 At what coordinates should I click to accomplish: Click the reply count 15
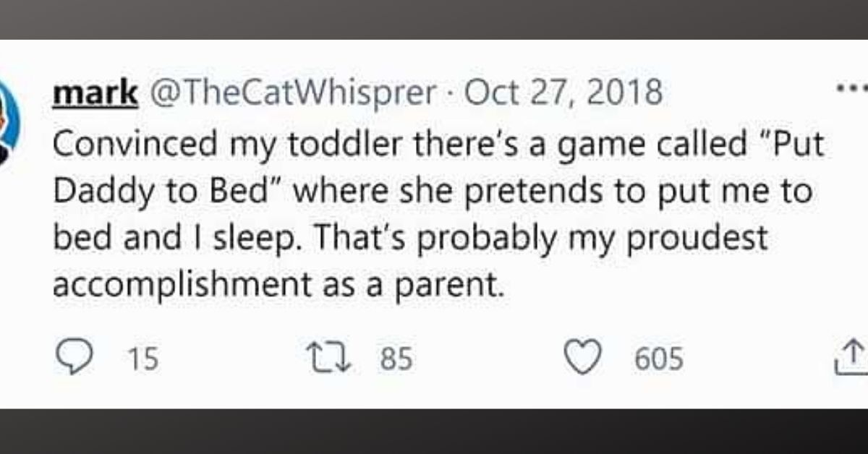point(143,360)
